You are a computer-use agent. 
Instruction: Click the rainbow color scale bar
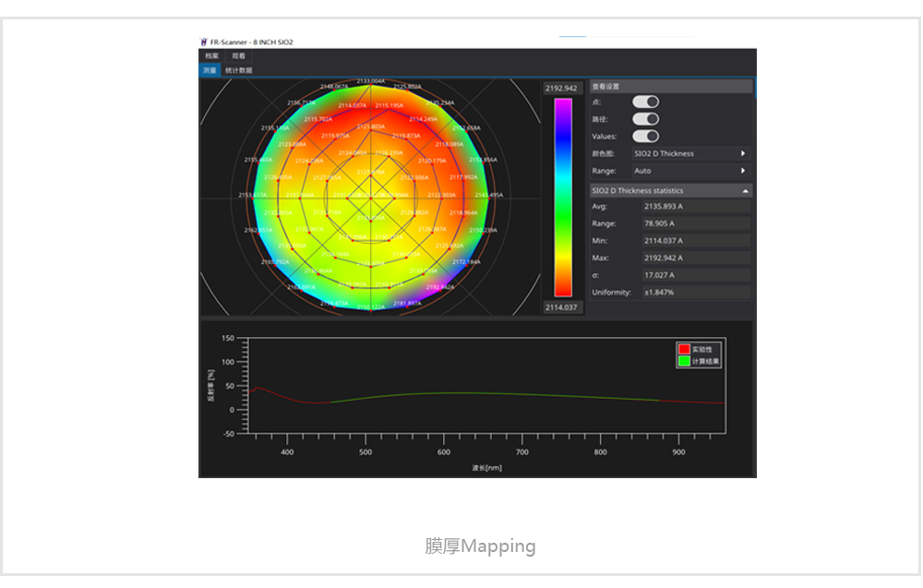click(x=562, y=198)
